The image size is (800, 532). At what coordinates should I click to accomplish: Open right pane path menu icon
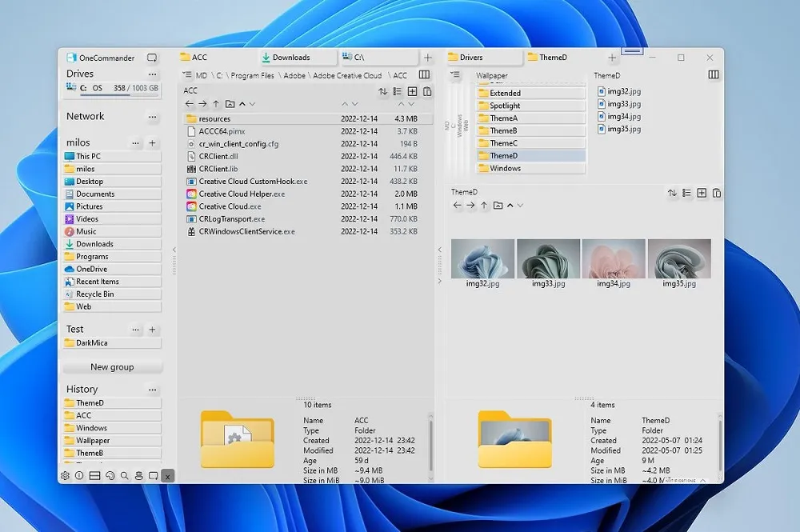click(x=454, y=75)
